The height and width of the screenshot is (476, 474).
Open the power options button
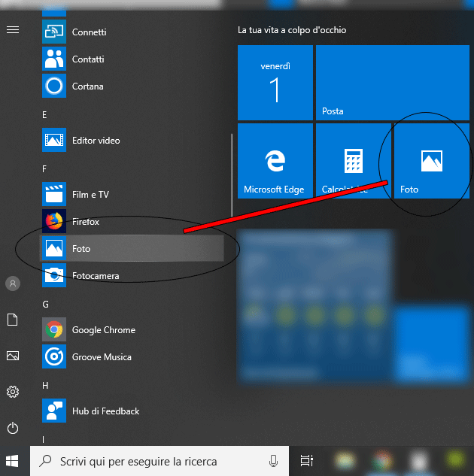[13, 428]
